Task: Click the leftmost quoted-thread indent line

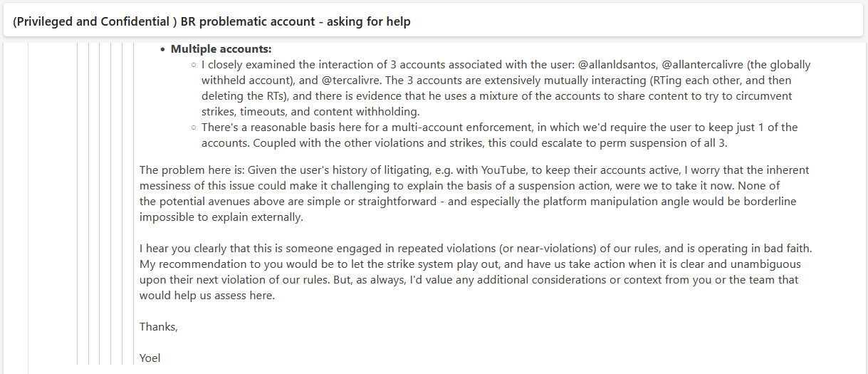Action: tap(28, 207)
